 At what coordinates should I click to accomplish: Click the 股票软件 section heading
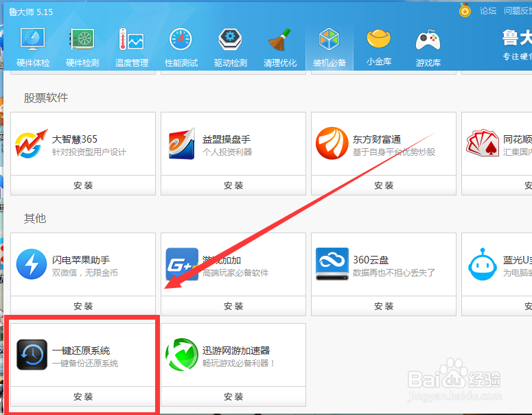click(x=46, y=97)
